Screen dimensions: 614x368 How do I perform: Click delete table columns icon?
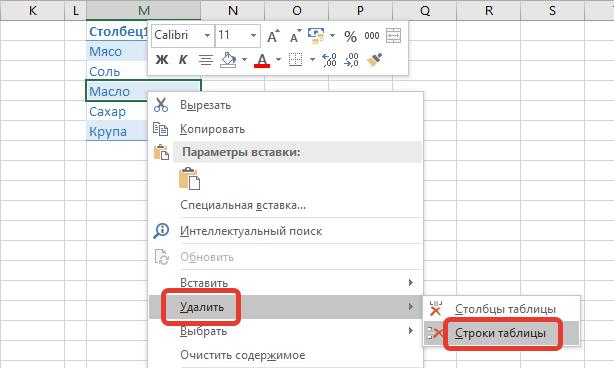(435, 308)
